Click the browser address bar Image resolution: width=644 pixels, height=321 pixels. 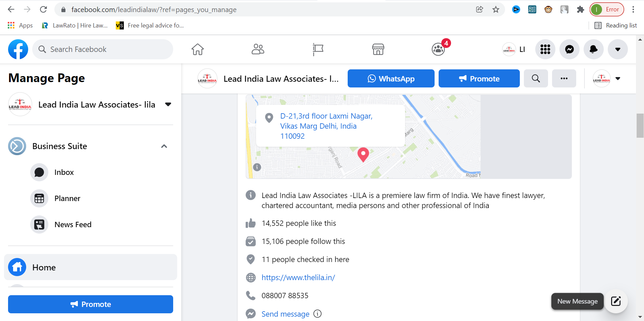click(268, 9)
